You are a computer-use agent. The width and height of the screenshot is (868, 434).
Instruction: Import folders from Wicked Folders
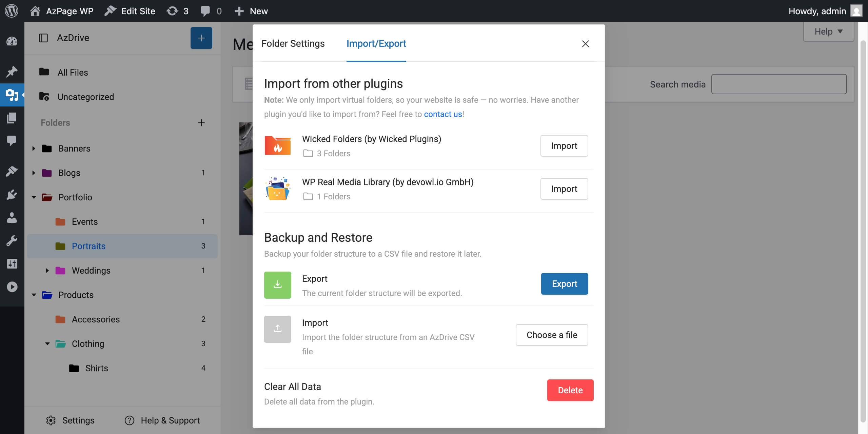[x=564, y=146]
